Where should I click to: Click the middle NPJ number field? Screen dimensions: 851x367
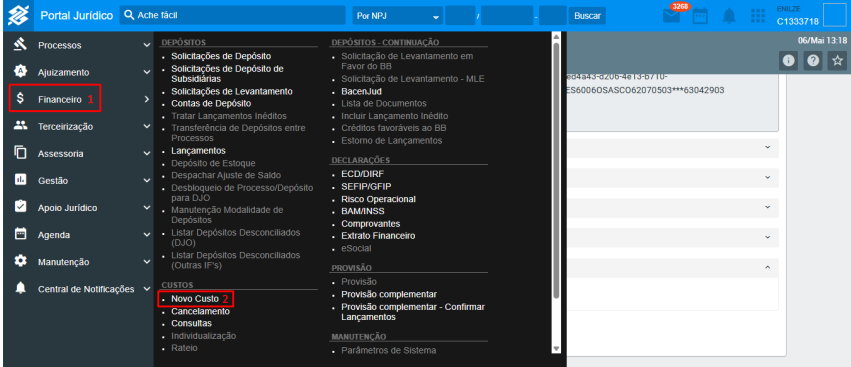pos(507,16)
